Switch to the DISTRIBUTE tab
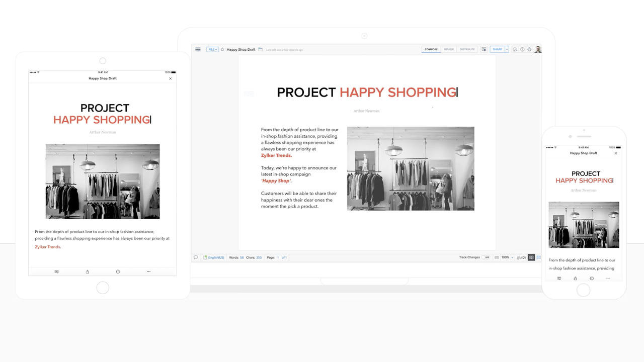This screenshot has height=362, width=644. click(x=467, y=49)
